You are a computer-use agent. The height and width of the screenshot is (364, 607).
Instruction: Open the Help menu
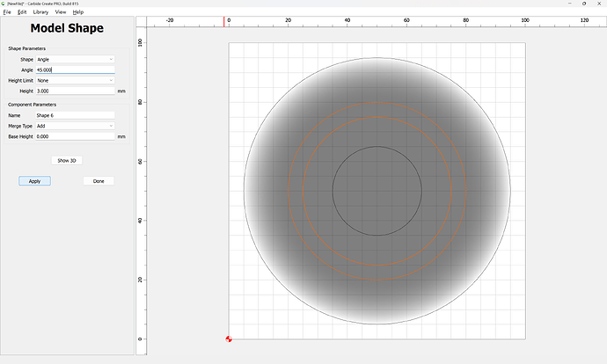pos(78,12)
